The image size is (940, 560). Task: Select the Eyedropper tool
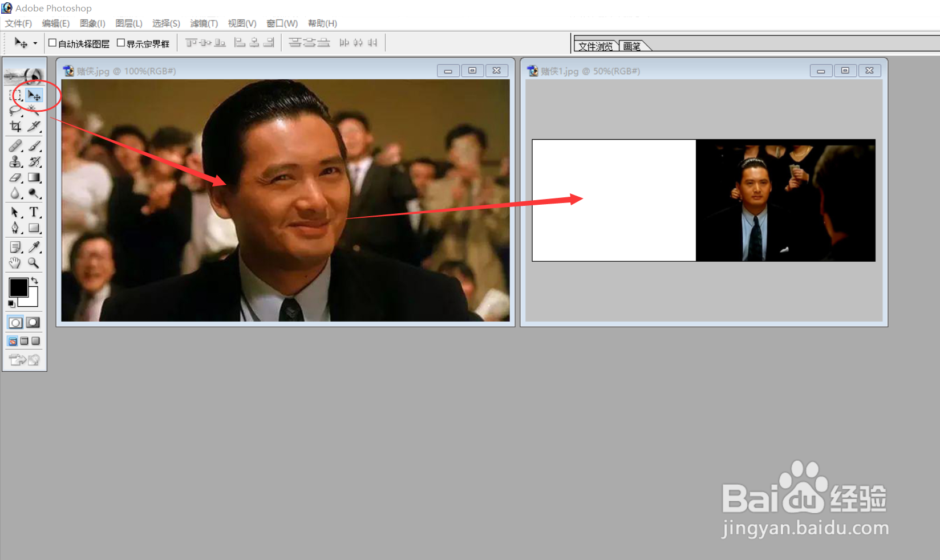(34, 247)
